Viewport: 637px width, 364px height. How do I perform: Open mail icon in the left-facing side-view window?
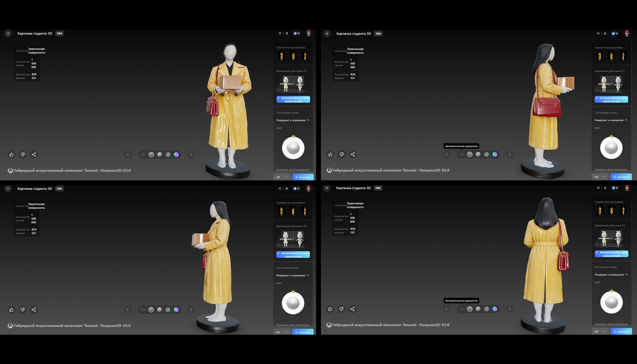click(x=280, y=188)
